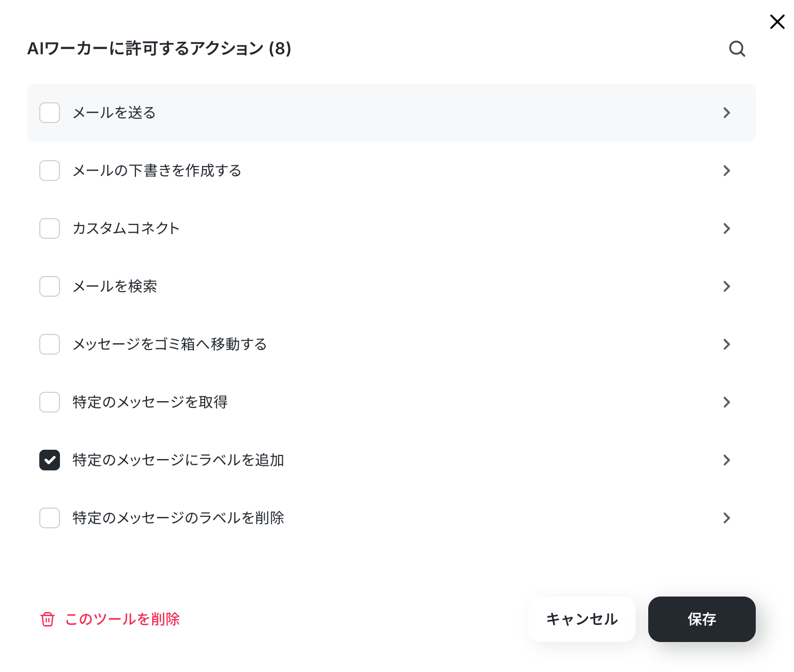Open カスタムコネクト chevron arrow
Image resolution: width=794 pixels, height=672 pixels.
click(727, 228)
